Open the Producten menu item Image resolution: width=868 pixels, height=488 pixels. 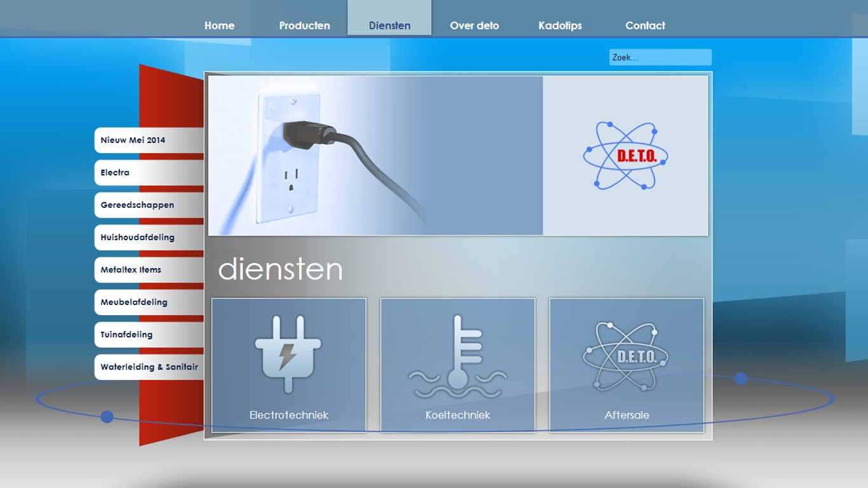click(304, 25)
